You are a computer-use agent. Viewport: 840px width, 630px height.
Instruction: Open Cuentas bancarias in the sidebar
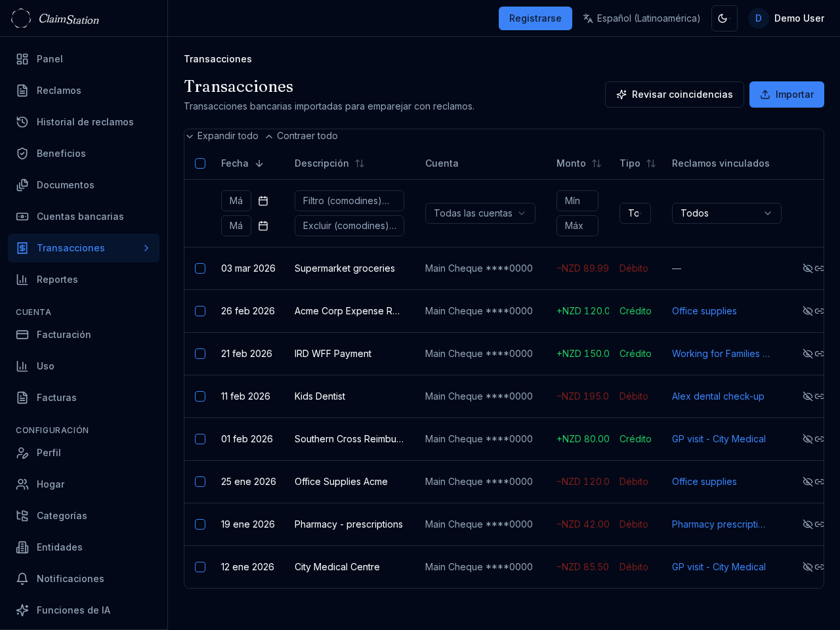click(80, 217)
